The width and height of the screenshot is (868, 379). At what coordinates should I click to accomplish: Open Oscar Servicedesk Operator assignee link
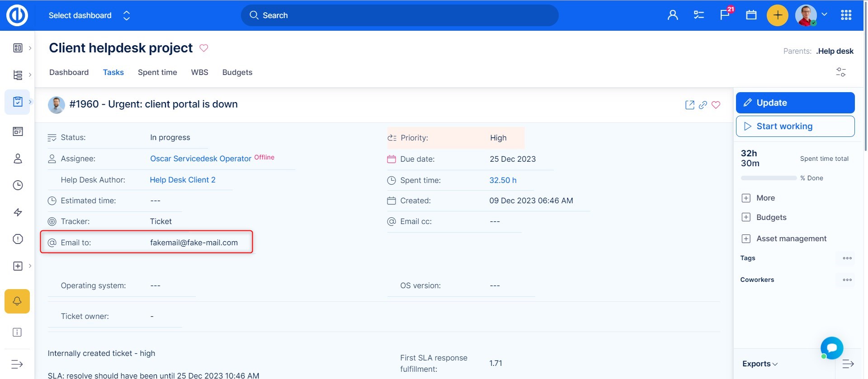(x=200, y=159)
